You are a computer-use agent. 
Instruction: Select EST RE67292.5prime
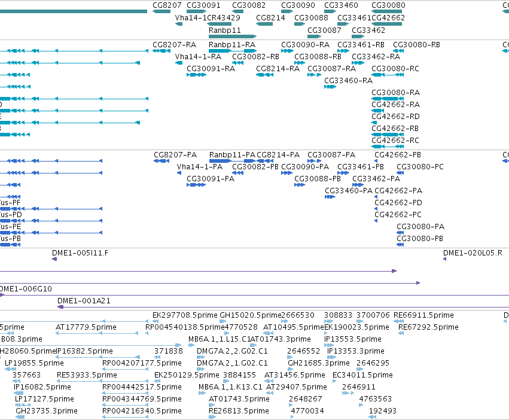pyautogui.click(x=401, y=333)
